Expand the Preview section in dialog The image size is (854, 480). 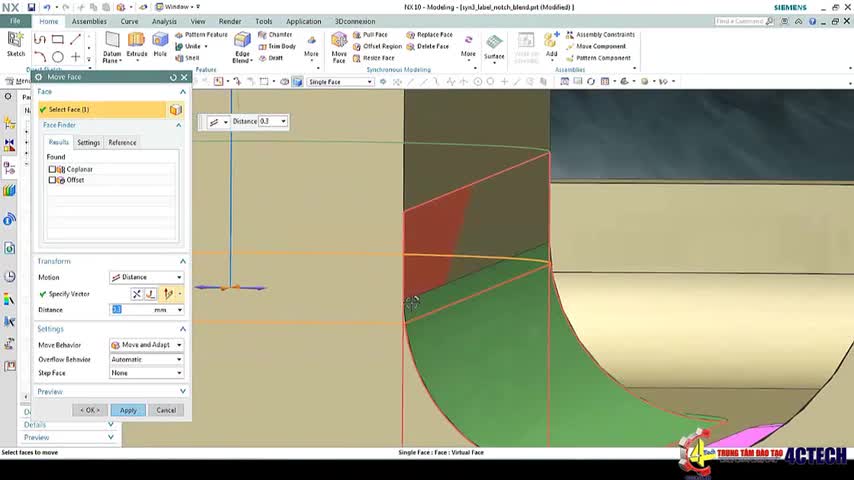click(x=182, y=392)
